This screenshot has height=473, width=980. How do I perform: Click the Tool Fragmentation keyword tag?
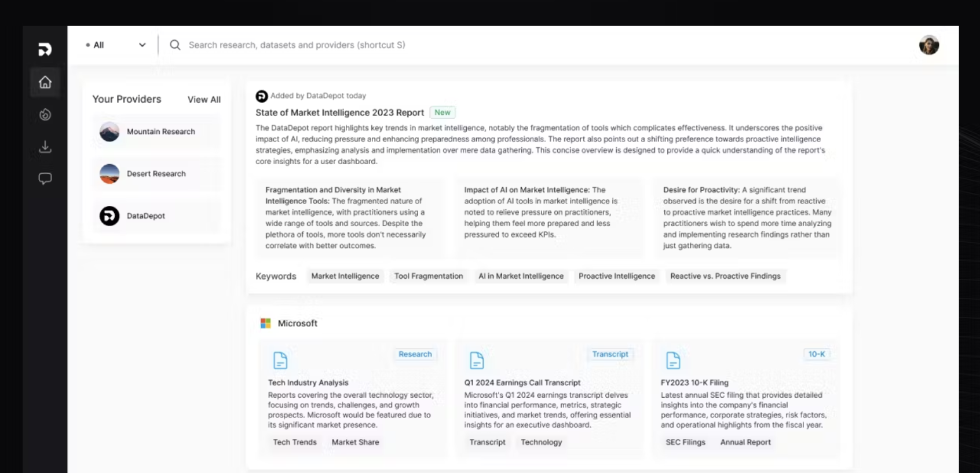coord(429,276)
